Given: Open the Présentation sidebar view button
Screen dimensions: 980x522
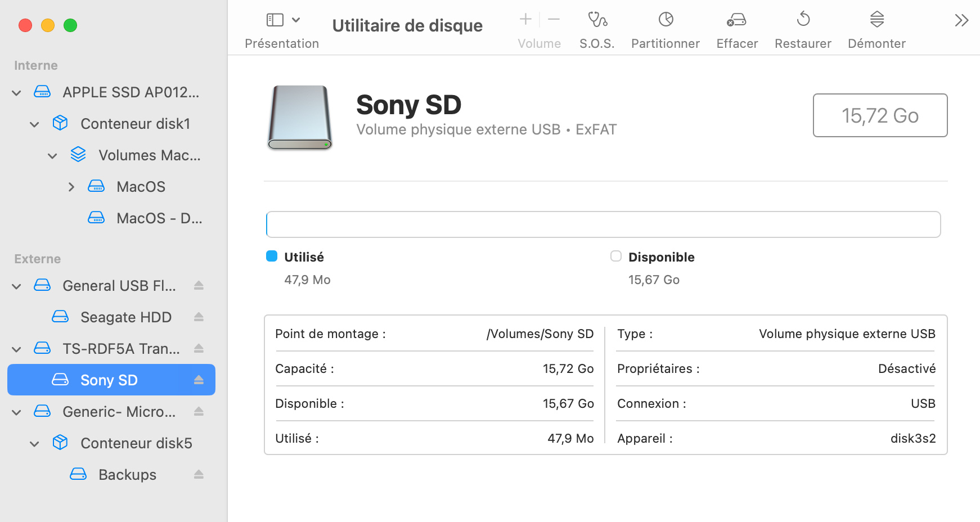Looking at the screenshot, I should [x=275, y=20].
